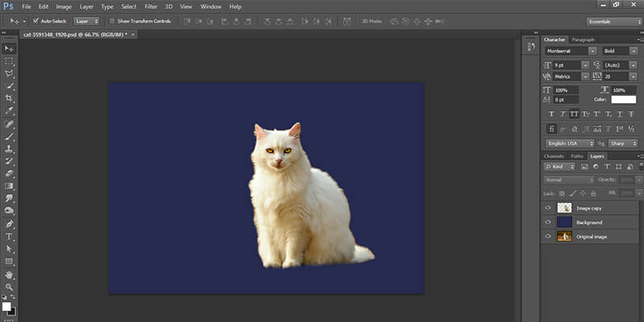Viewport: 644px width, 322px height.
Task: Open the Sharp anti-aliasing dropdown
Action: pyautogui.click(x=623, y=143)
